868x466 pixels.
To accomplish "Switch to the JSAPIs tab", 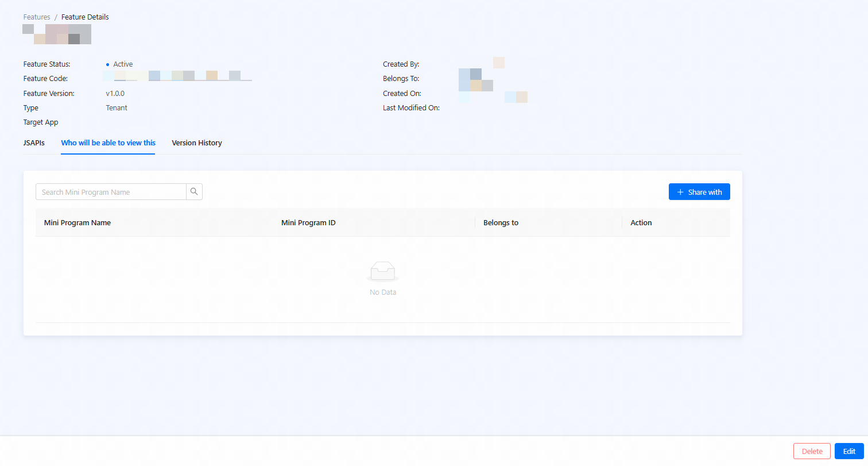I will click(34, 143).
